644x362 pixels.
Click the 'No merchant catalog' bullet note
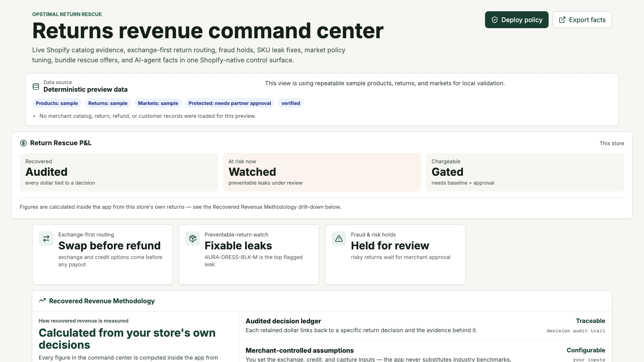(x=148, y=116)
